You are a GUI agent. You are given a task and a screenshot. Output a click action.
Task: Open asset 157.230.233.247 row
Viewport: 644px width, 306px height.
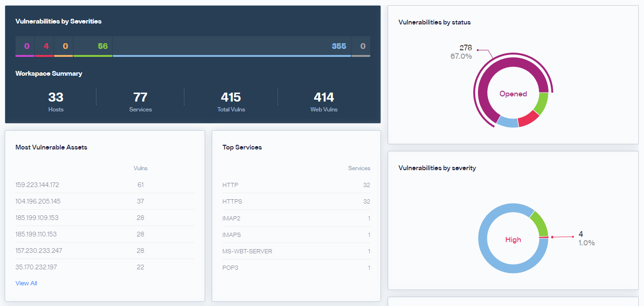[x=104, y=251]
